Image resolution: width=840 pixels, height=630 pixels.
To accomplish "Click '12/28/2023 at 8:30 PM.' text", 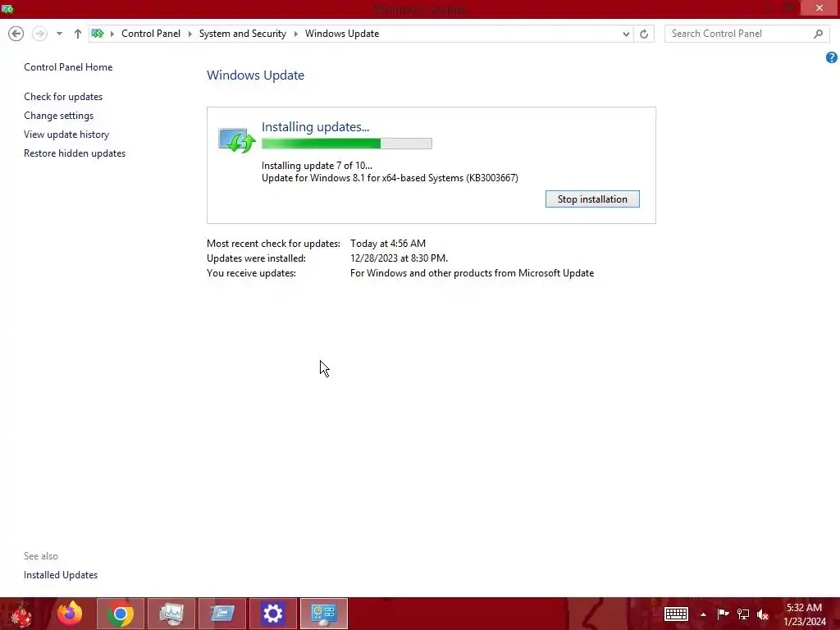I will pyautogui.click(x=399, y=258).
